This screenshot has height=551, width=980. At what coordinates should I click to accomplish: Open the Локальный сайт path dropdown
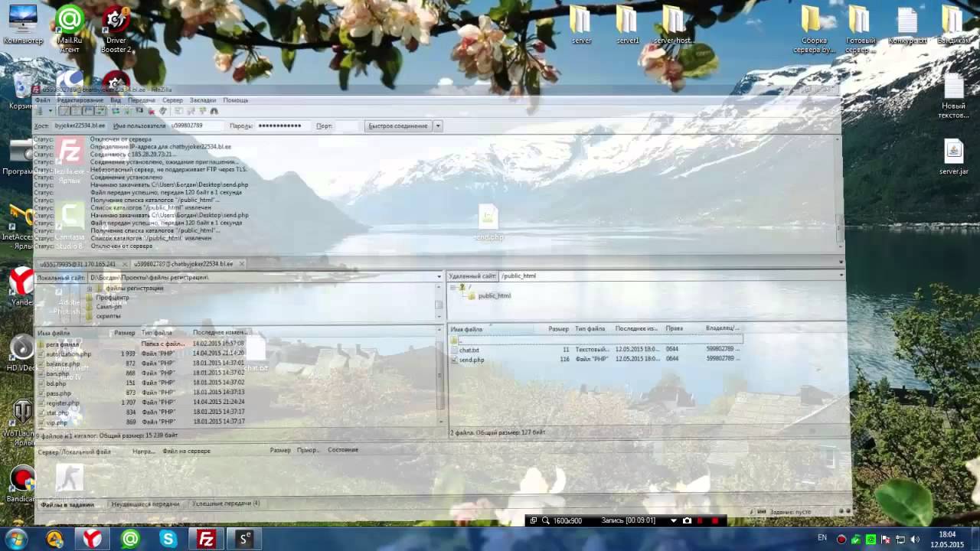(x=439, y=276)
